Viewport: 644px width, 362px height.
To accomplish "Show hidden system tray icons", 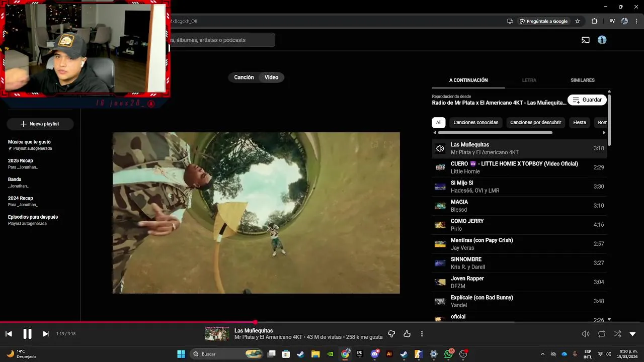I will pyautogui.click(x=542, y=354).
